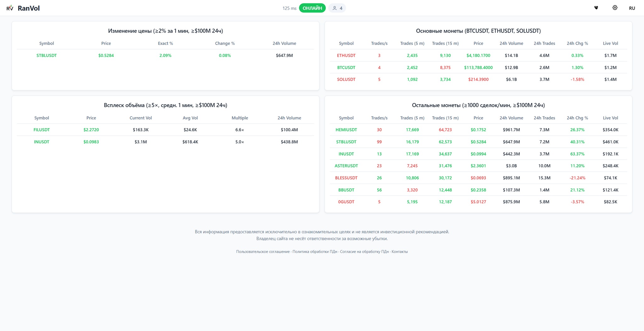The image size is (644, 331).
Task: Click the green ОНЛАЙН status badge
Action: 312,8
